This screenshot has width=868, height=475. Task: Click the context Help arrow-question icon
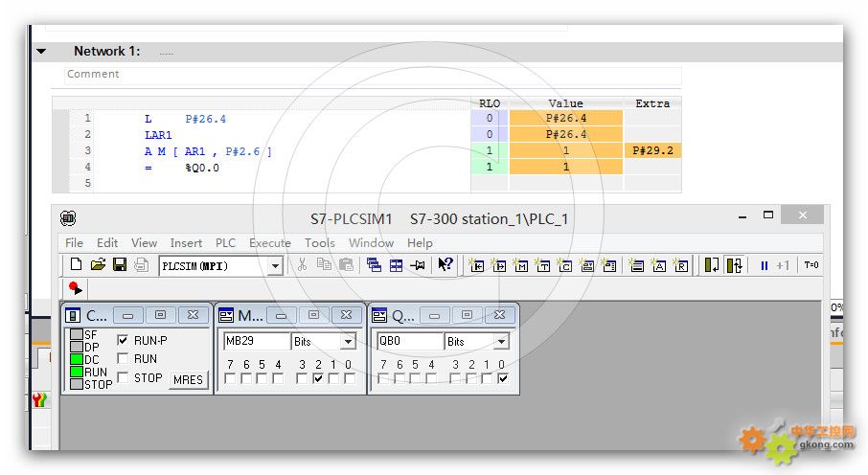445,264
